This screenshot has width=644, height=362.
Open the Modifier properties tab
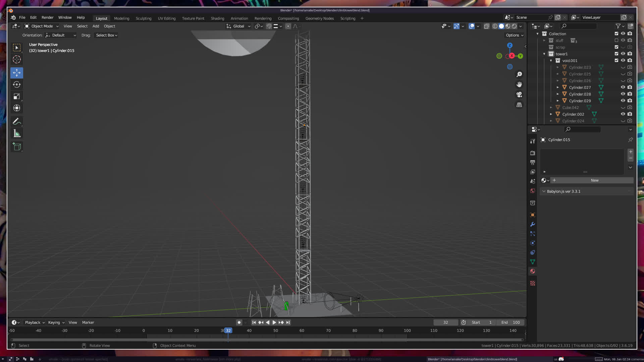[x=533, y=224]
